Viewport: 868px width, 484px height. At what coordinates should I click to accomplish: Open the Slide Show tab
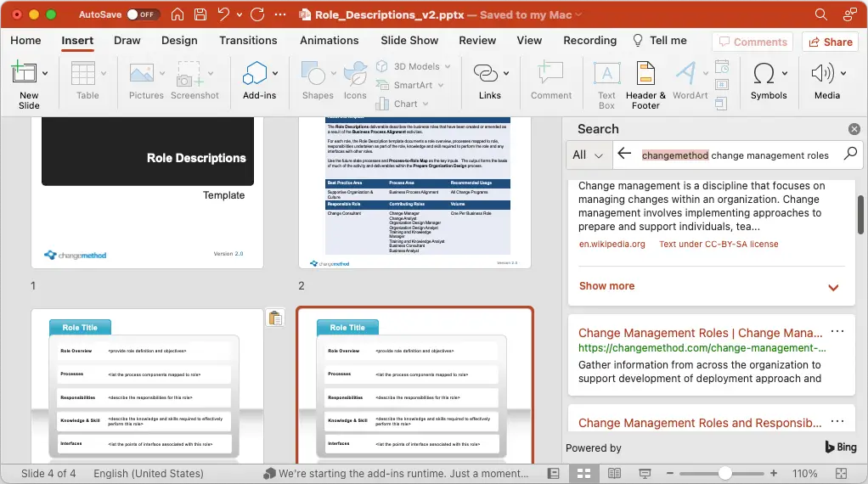pos(409,41)
